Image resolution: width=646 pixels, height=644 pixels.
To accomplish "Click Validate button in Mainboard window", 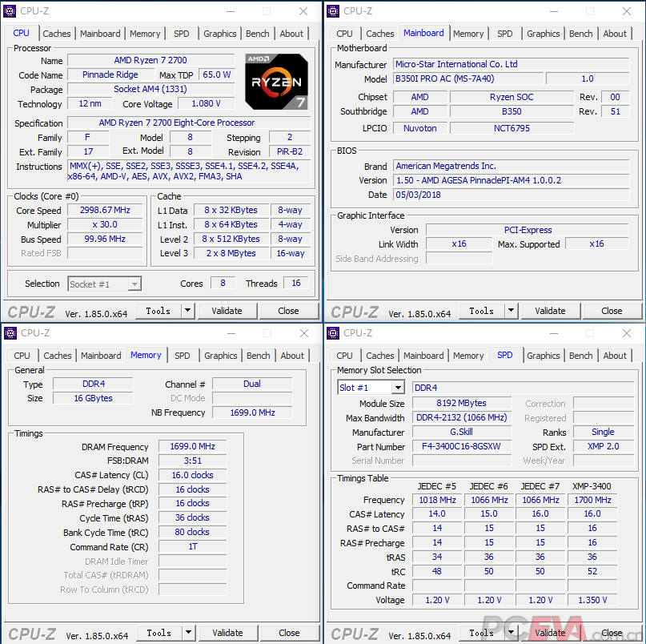I will (x=551, y=311).
